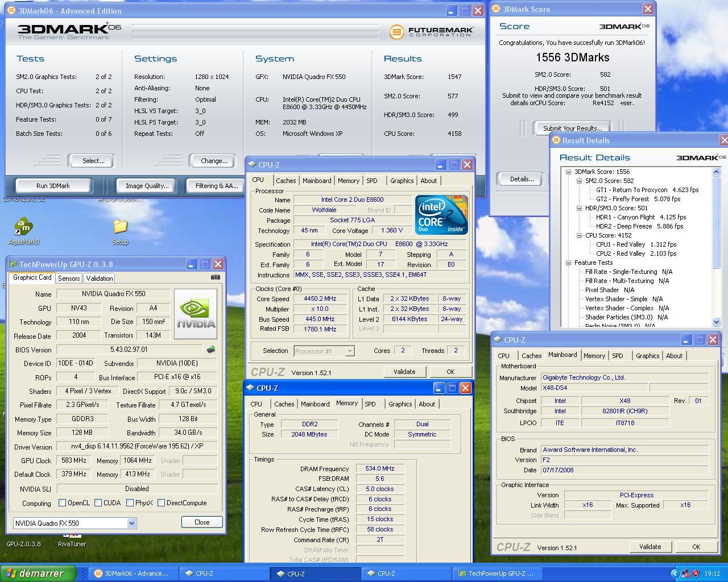728x582 pixels.
Task: Open the Processor #1 selection dropdown
Action: [350, 351]
